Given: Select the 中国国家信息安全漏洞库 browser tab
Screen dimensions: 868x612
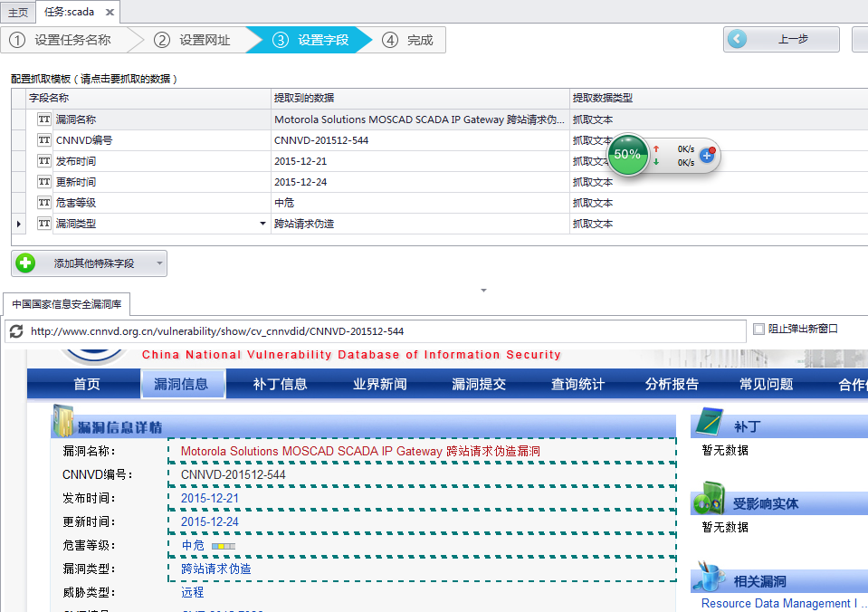Looking at the screenshot, I should tap(66, 304).
